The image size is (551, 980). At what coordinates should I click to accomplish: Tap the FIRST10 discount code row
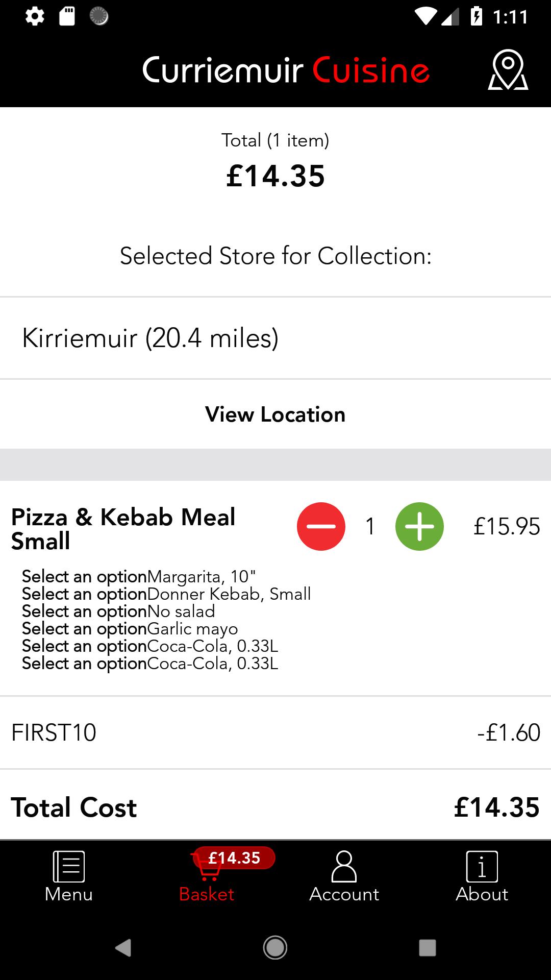click(x=275, y=732)
